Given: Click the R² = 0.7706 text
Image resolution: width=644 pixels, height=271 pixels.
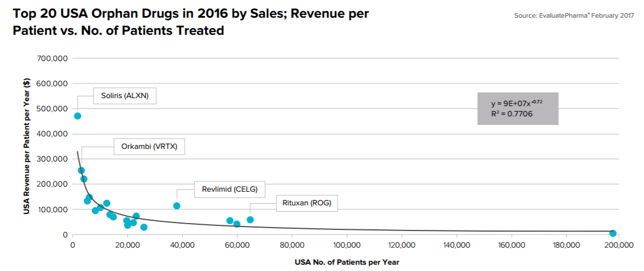Looking at the screenshot, I should point(512,114).
